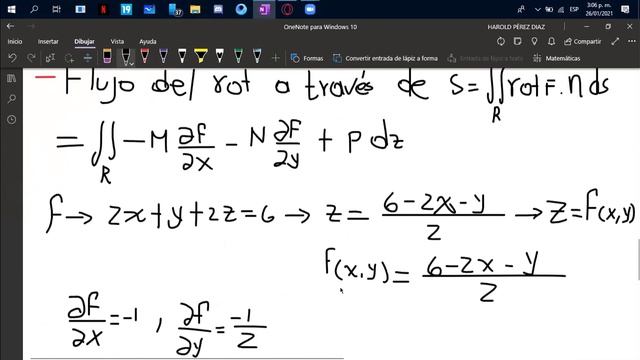Switch to Zoom on the taskbar
The width and height of the screenshot is (640, 360).
(310, 9)
